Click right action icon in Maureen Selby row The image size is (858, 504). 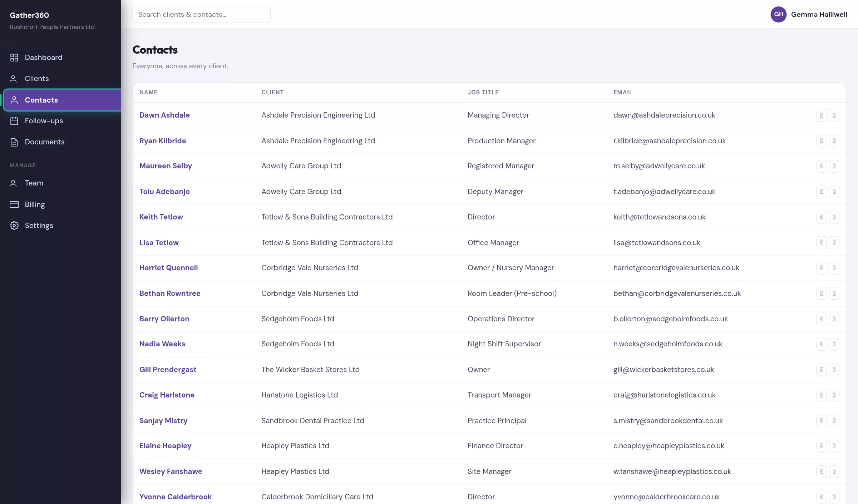[x=834, y=166]
